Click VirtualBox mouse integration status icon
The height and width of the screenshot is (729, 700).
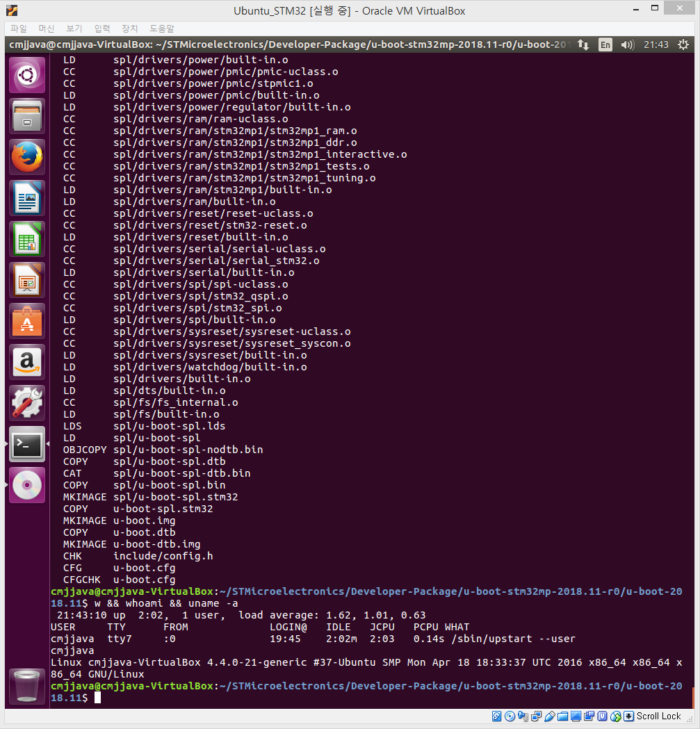tap(616, 716)
